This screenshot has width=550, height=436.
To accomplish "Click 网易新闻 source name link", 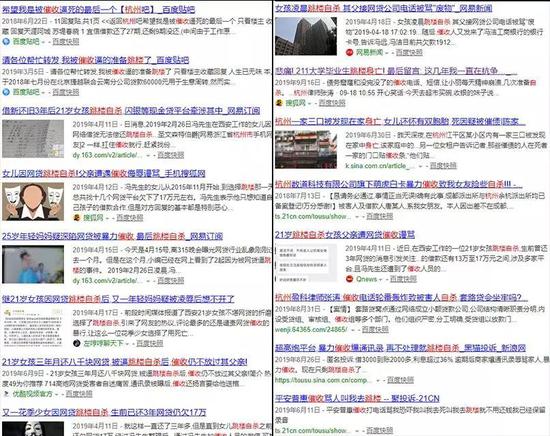I will pos(369,52).
